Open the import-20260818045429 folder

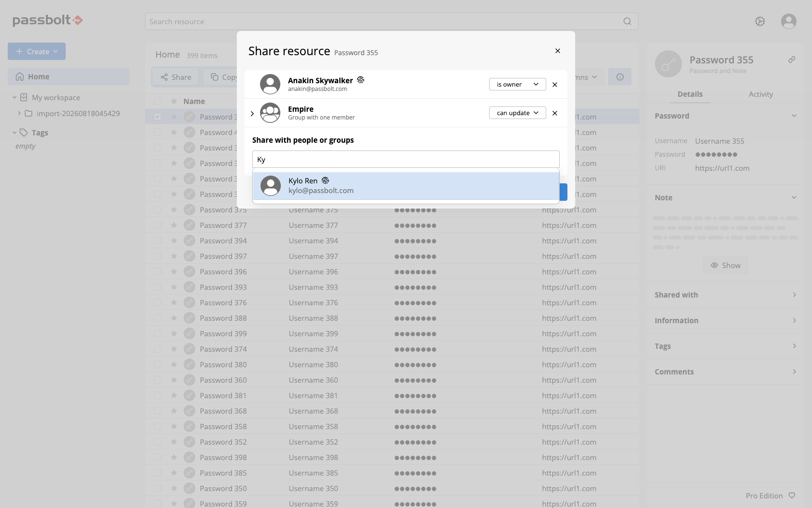click(78, 113)
